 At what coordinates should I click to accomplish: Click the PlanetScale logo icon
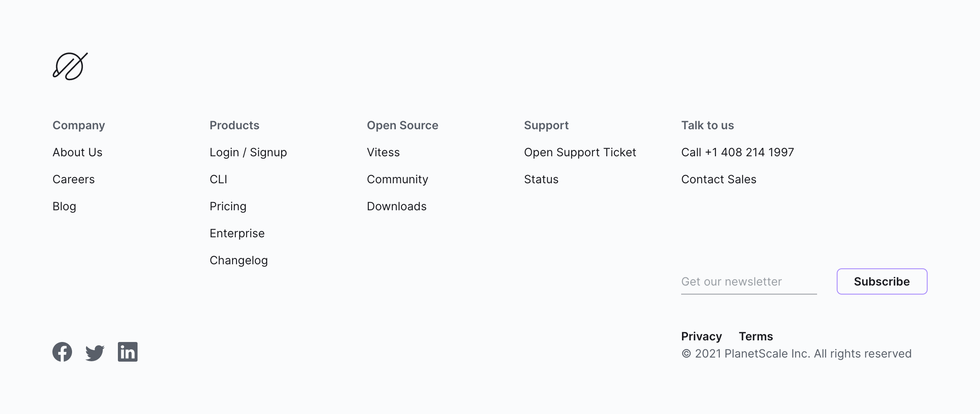point(70,66)
